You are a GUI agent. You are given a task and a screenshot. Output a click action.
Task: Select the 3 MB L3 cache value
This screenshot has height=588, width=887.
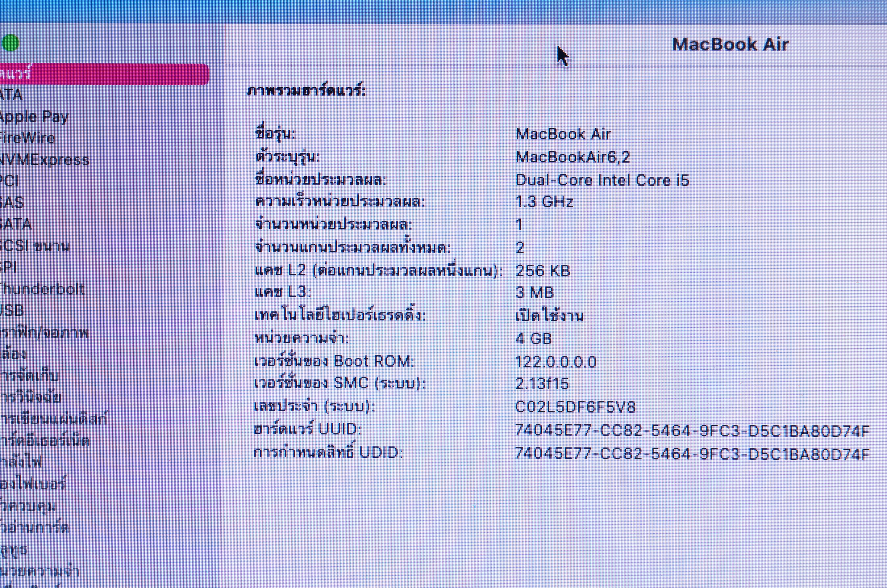click(x=534, y=292)
